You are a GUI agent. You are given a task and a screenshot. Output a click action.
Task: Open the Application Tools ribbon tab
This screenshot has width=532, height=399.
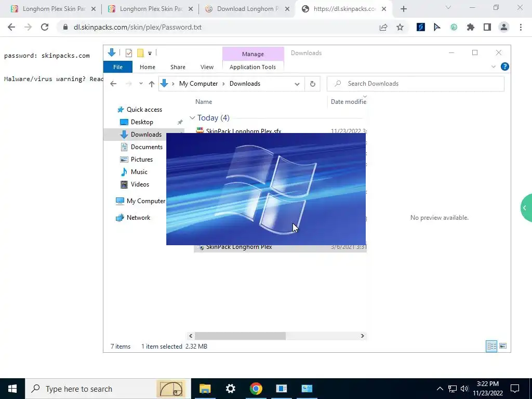253,67
